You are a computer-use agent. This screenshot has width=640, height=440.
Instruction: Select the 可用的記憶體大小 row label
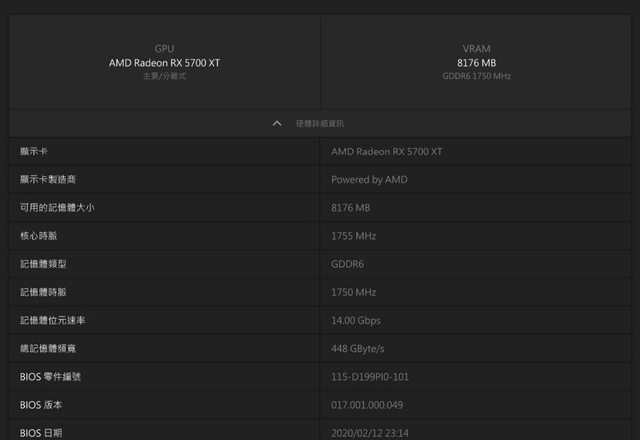[57, 208]
